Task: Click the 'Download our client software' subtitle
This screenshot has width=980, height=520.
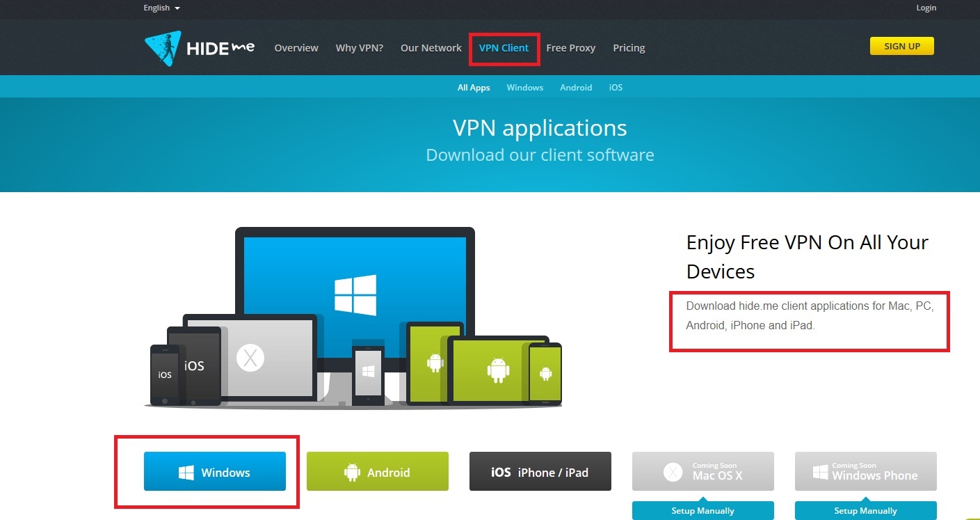Action: pyautogui.click(x=540, y=155)
